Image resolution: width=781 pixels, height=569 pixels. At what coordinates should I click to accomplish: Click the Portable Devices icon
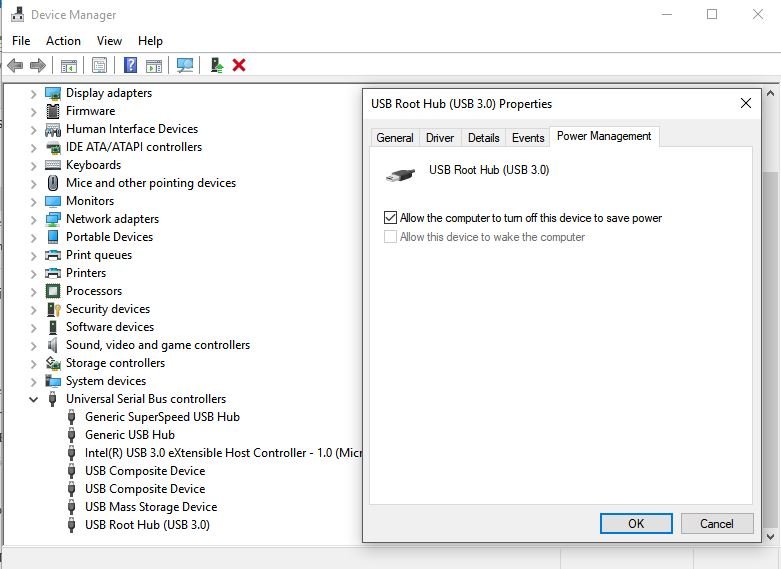pyautogui.click(x=53, y=237)
